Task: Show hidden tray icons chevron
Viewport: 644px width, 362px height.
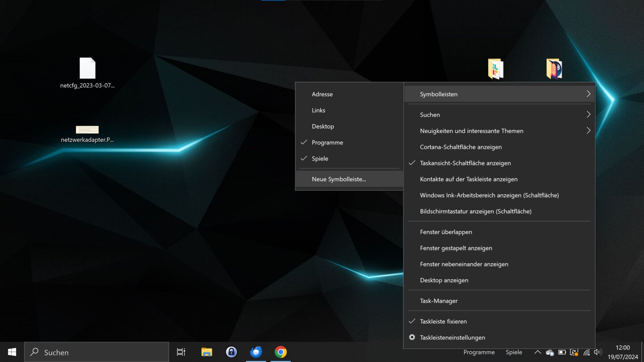Action: [x=538, y=352]
